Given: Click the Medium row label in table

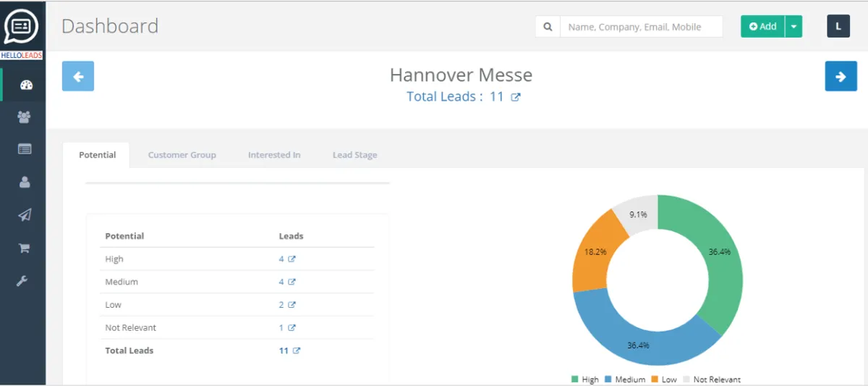Looking at the screenshot, I should coord(122,282).
